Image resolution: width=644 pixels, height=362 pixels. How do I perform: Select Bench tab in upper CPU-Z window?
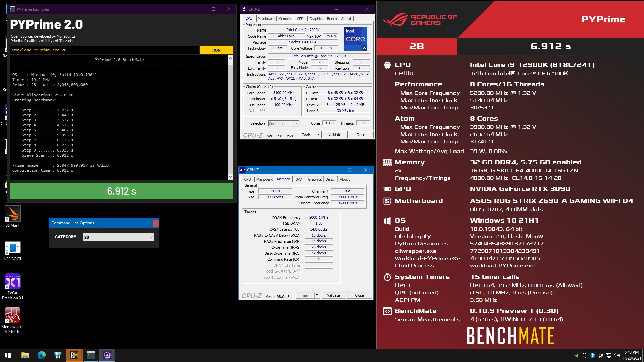click(x=332, y=19)
